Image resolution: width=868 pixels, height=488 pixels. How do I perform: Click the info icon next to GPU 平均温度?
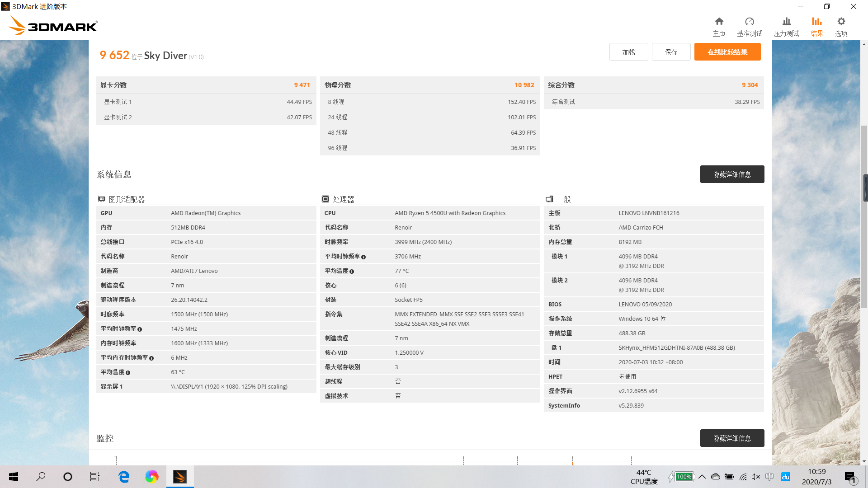128,373
